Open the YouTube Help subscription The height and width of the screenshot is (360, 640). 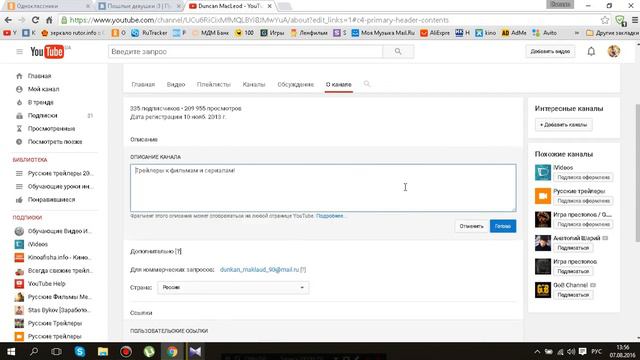(46, 284)
